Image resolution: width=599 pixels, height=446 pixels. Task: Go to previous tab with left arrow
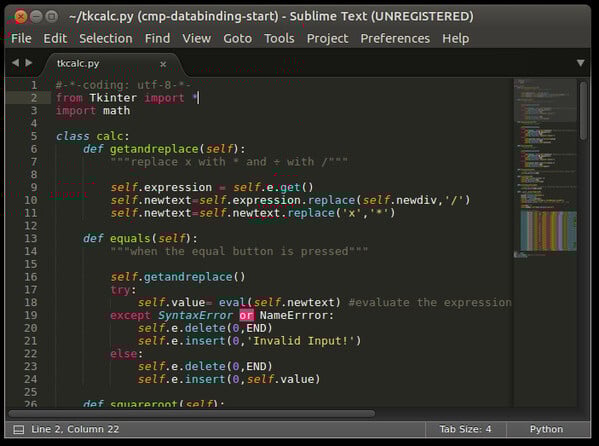tap(15, 62)
